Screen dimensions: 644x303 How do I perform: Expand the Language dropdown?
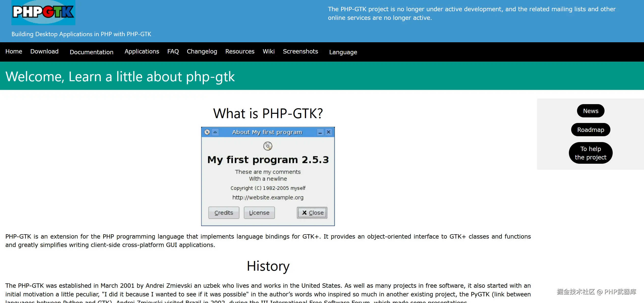pos(343,52)
